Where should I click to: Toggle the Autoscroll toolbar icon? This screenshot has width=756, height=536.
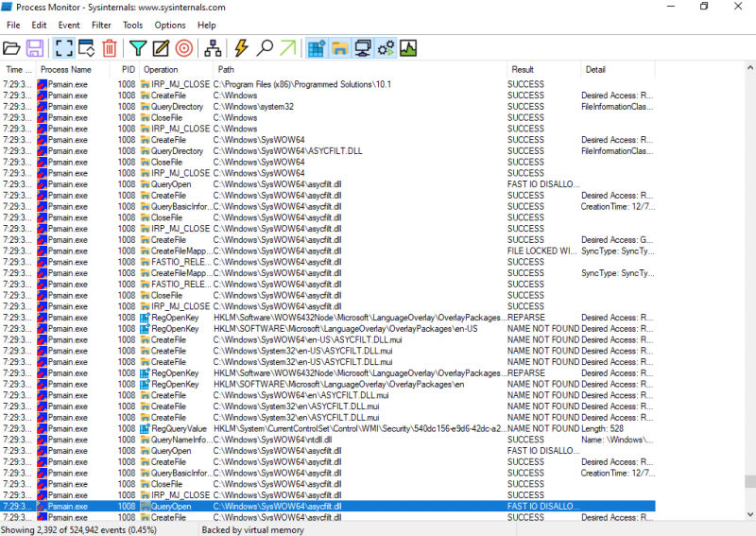pos(86,48)
